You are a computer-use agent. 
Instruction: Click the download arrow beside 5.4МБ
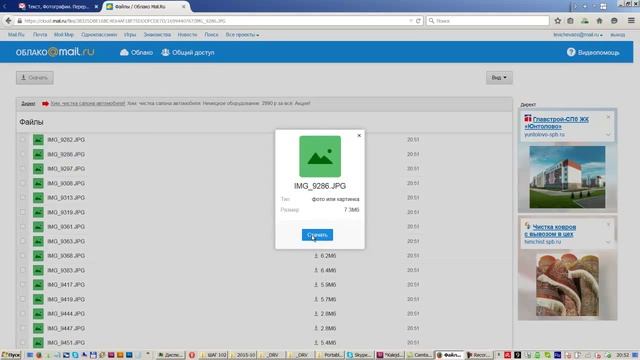[316, 342]
